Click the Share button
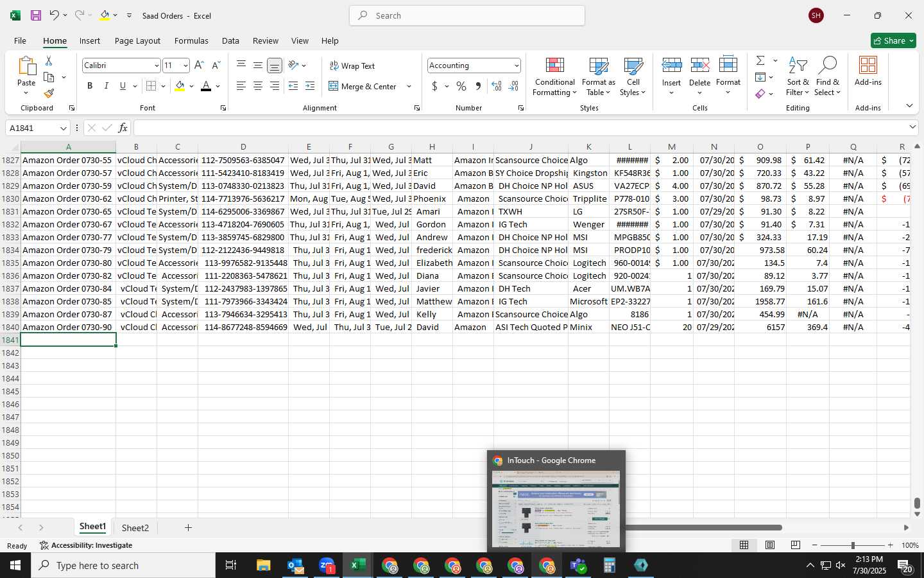 click(x=893, y=40)
